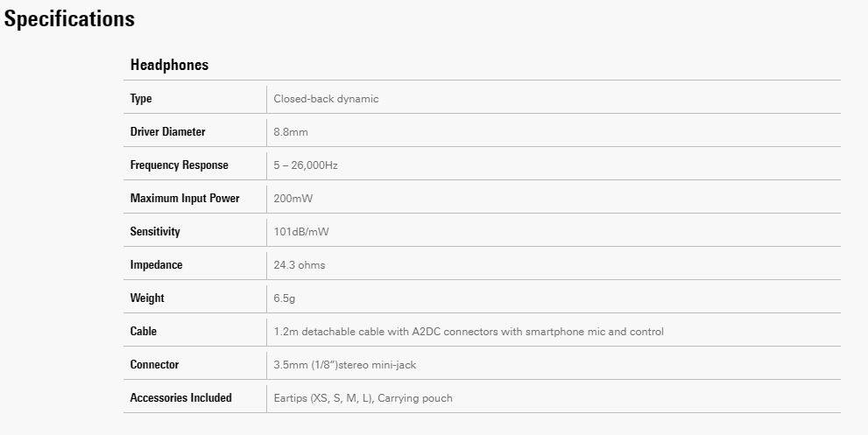Click the Headphones section title

click(x=169, y=65)
